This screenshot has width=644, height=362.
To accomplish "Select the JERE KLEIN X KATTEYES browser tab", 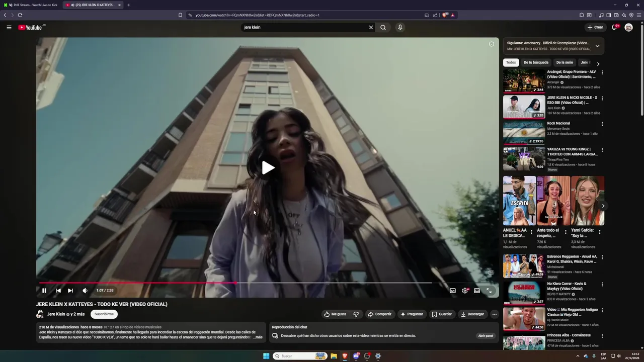I will (93, 5).
